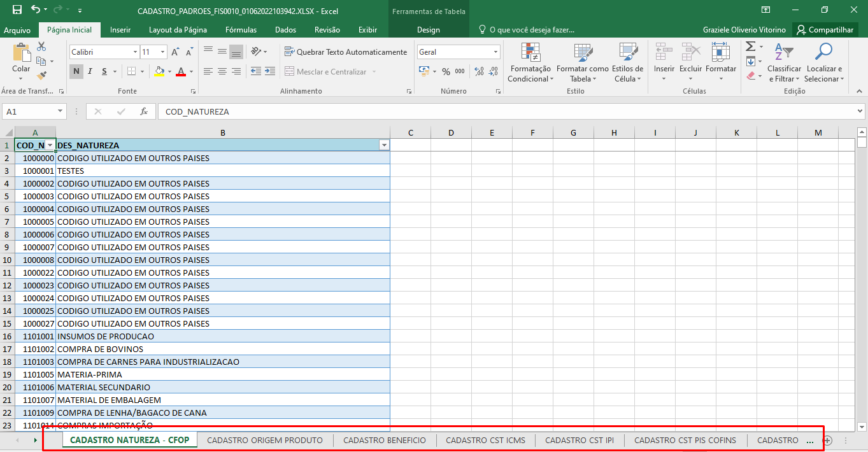Viewport: 868px width, 452px height.
Task: Click the Copy icon in clipboard group
Action: pos(41,61)
